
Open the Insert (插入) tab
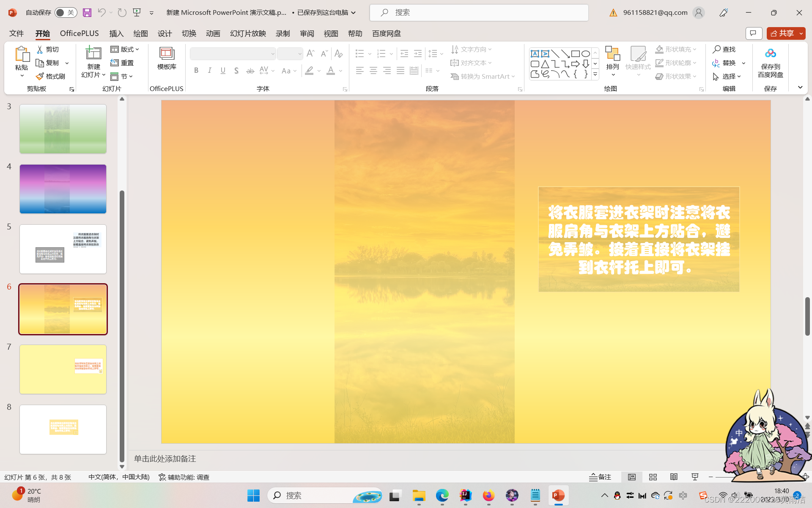116,33
